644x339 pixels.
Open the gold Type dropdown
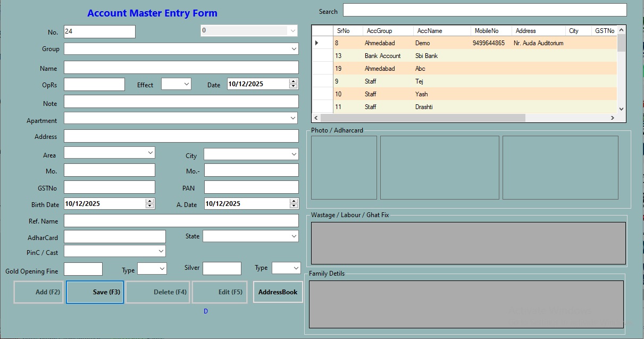point(162,269)
